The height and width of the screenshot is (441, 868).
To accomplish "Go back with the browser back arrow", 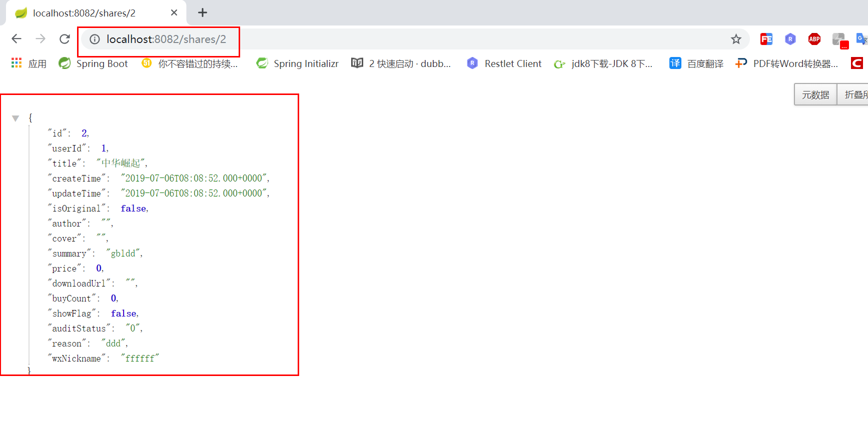I will [17, 38].
